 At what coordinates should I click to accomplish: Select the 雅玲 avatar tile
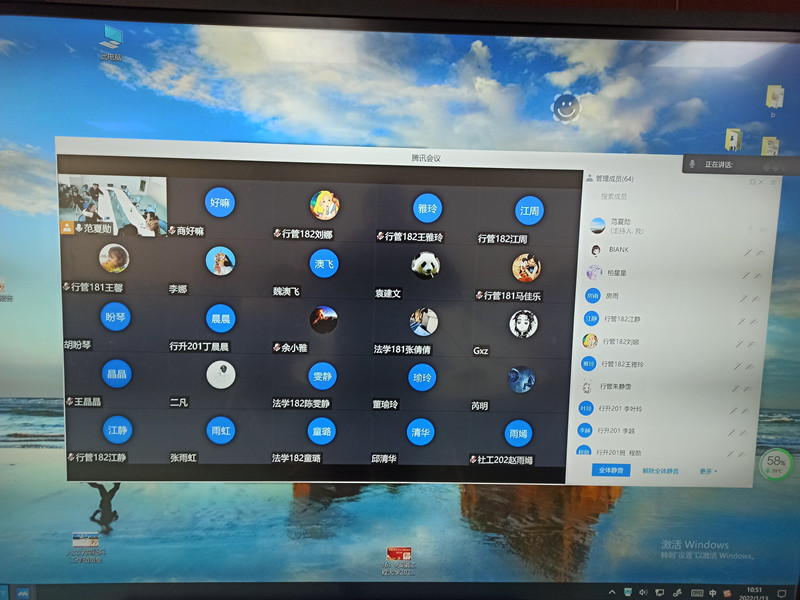click(x=427, y=208)
